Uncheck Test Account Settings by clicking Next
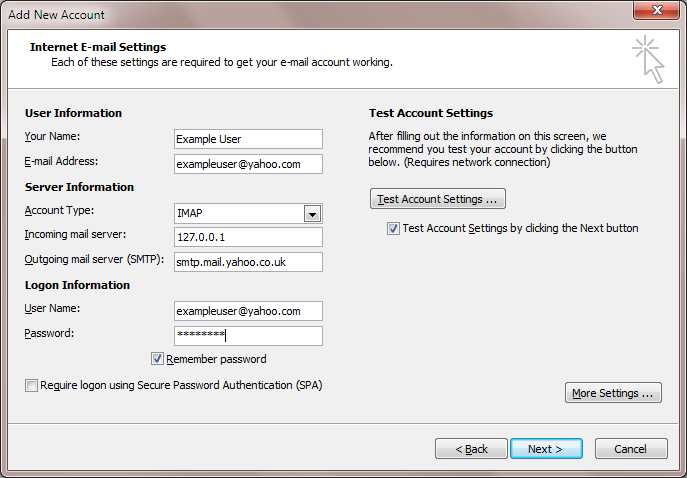This screenshot has width=687, height=478. (393, 229)
